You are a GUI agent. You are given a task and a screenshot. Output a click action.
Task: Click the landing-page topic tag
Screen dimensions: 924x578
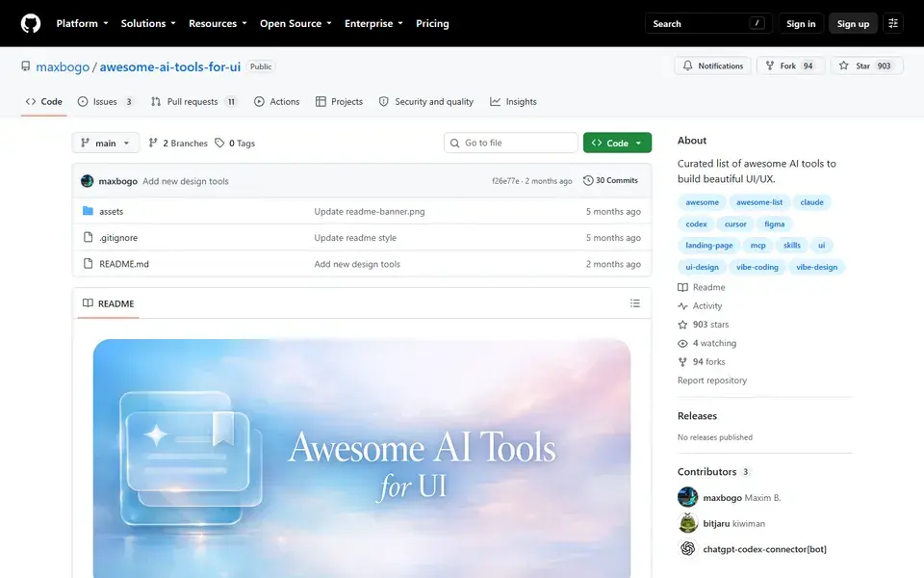pyautogui.click(x=709, y=246)
